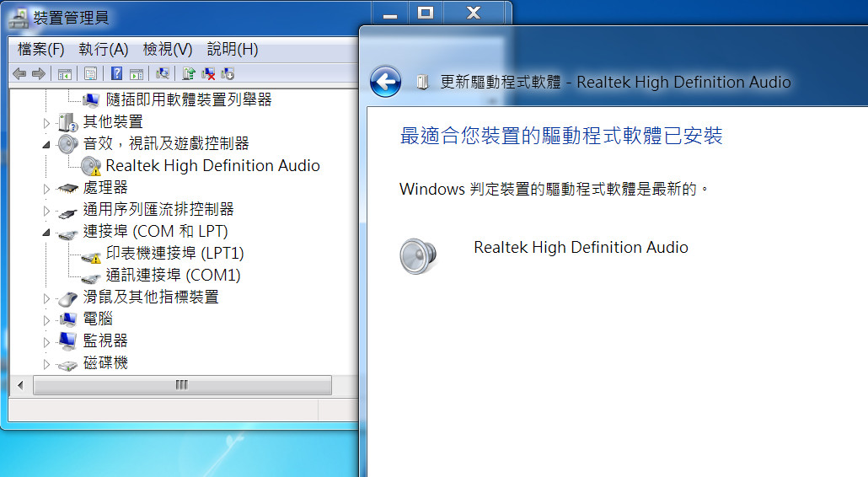Open the Properties toolbar icon
The image size is (868, 477).
[91, 73]
